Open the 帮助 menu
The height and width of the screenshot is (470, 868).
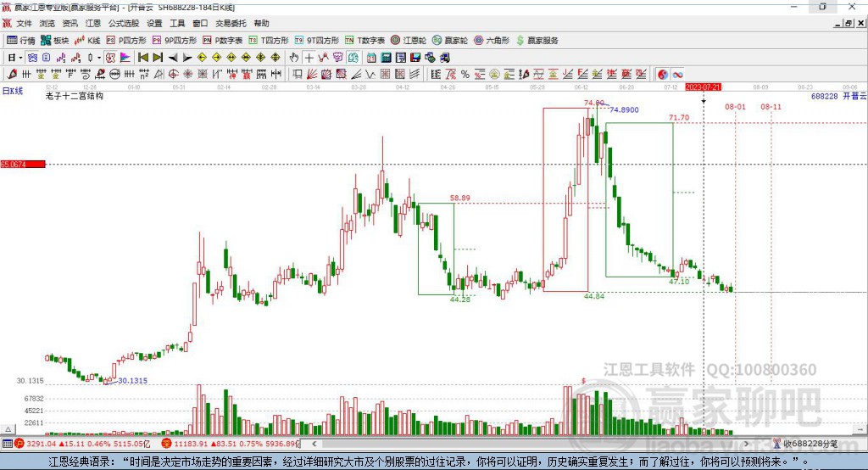(x=261, y=23)
